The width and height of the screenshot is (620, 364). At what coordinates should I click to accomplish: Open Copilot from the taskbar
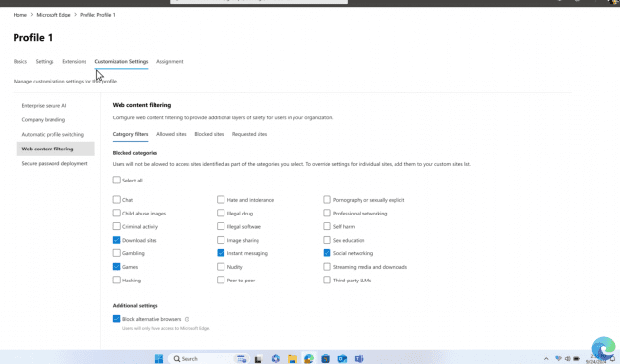click(x=276, y=358)
